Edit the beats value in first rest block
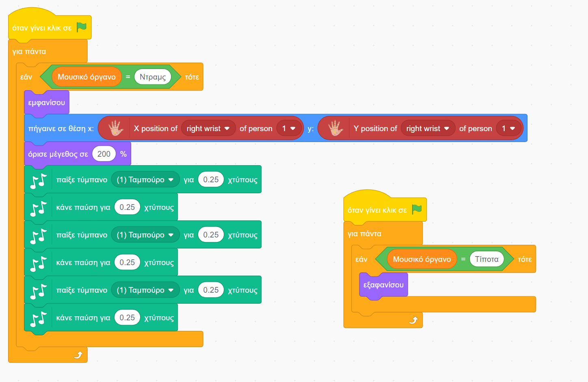Image resolution: width=588 pixels, height=382 pixels. (x=127, y=207)
